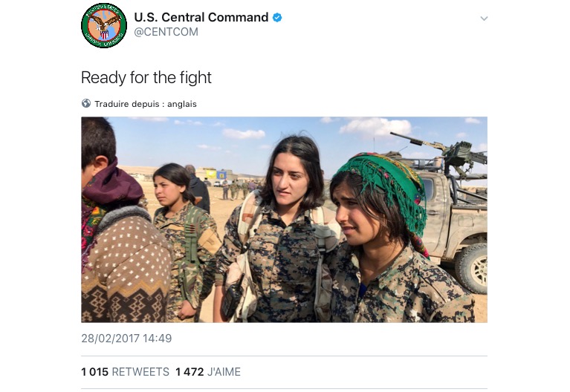The image size is (570, 392).
Task: Select the tweet text Ready for the fight
Action: [x=146, y=77]
